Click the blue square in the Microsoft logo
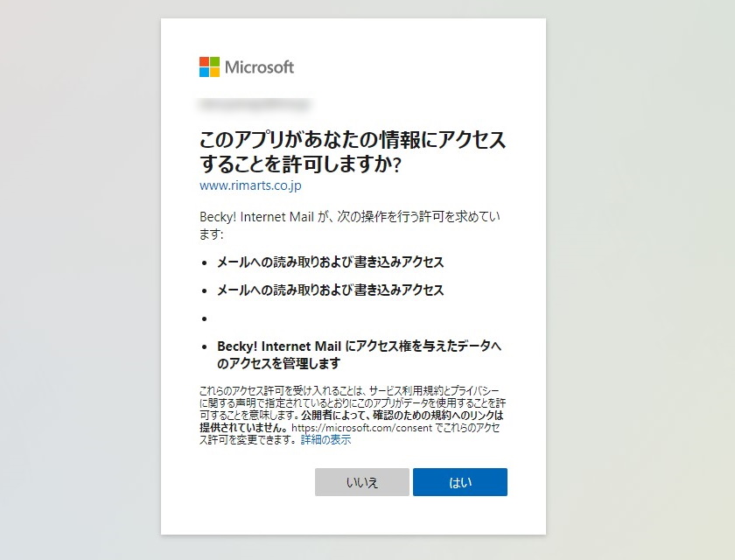 [x=206, y=71]
